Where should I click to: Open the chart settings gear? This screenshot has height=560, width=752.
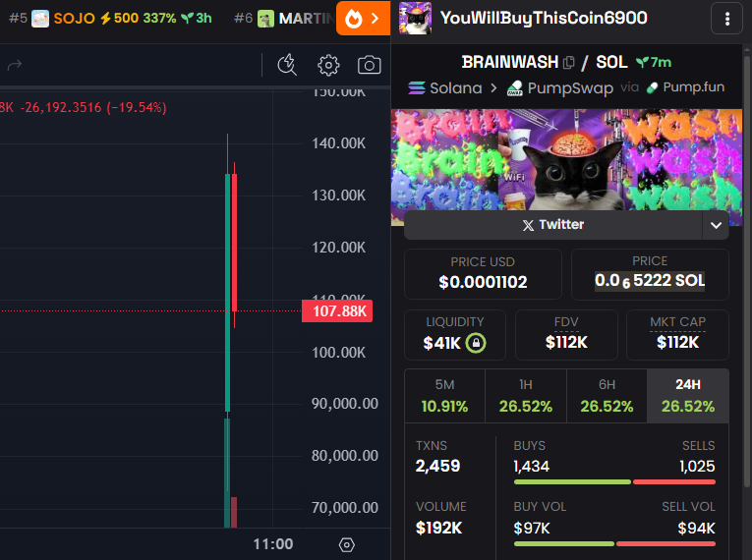pyautogui.click(x=328, y=65)
